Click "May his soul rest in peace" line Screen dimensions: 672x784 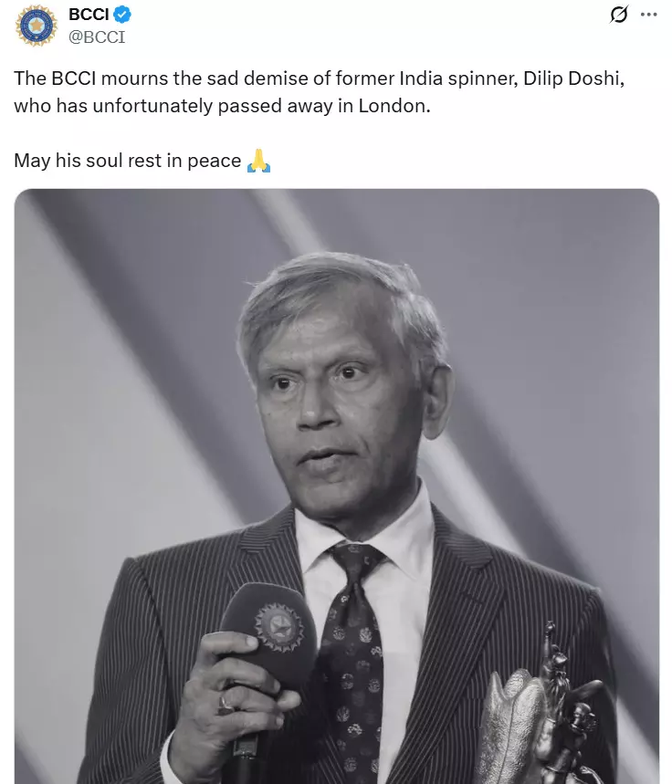128,162
